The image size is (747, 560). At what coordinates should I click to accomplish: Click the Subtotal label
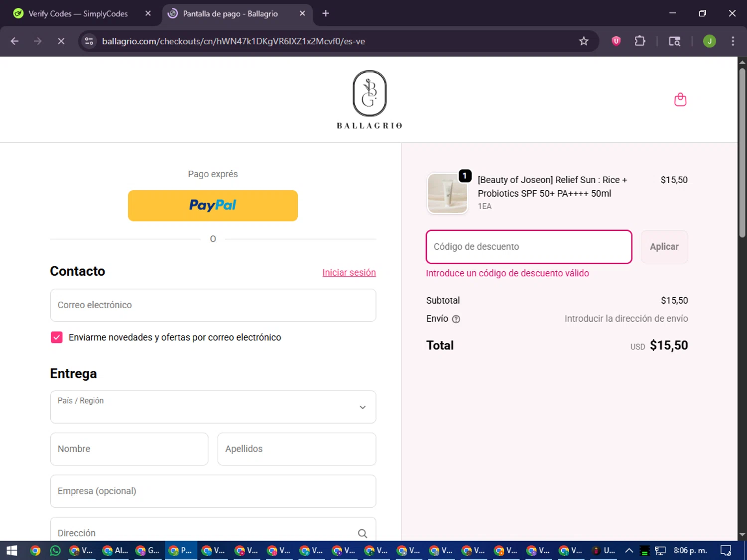click(x=443, y=301)
